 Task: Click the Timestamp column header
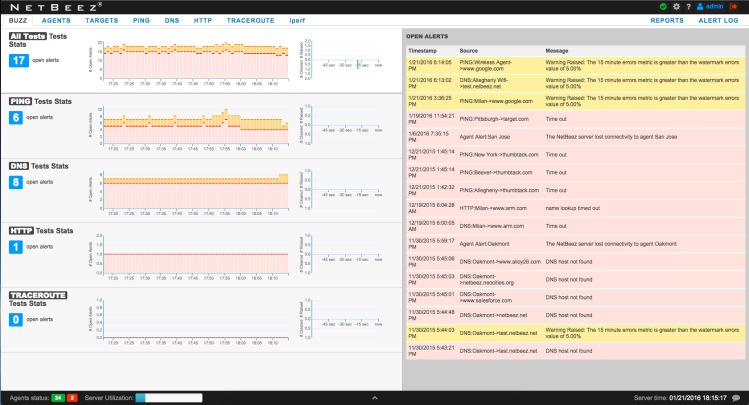422,51
